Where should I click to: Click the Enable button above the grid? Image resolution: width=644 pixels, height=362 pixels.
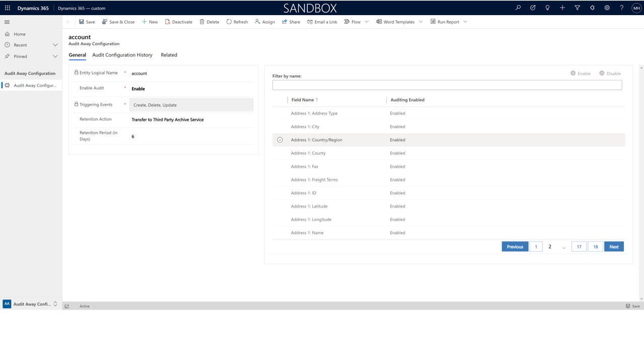pos(581,73)
